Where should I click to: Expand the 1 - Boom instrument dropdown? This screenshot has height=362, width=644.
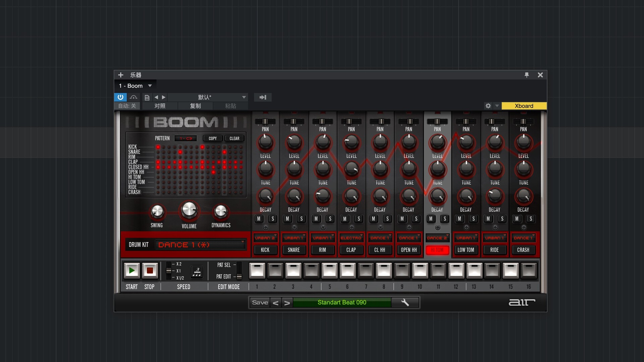(x=150, y=86)
